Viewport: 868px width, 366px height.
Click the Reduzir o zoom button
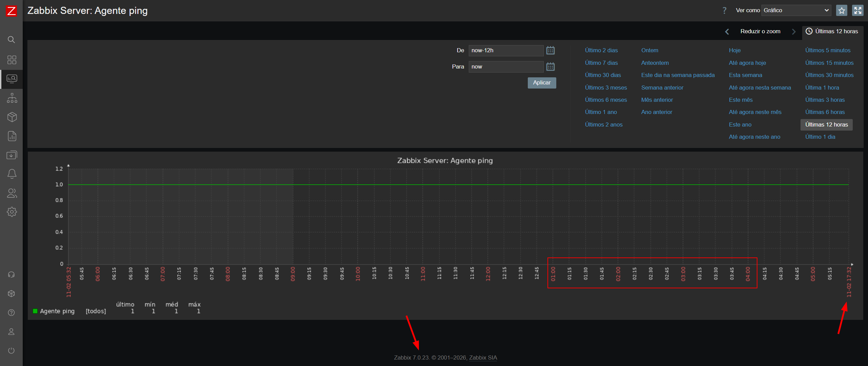pos(760,32)
